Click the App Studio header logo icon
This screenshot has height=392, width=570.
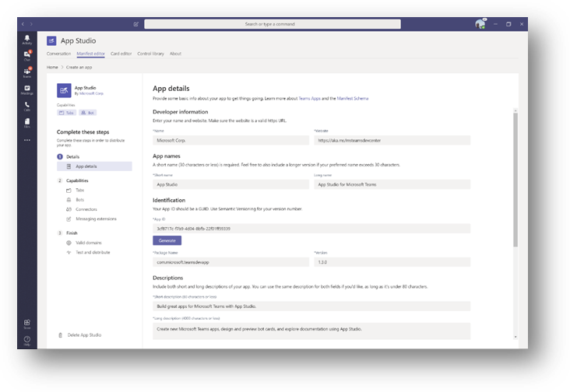tap(51, 40)
